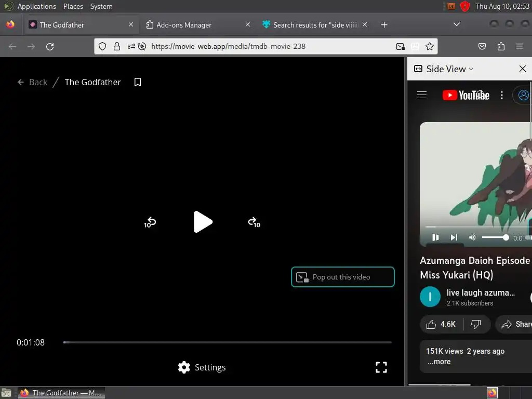Open live laugh azuma... channel name
Screen dimensions: 532x399
(481, 292)
